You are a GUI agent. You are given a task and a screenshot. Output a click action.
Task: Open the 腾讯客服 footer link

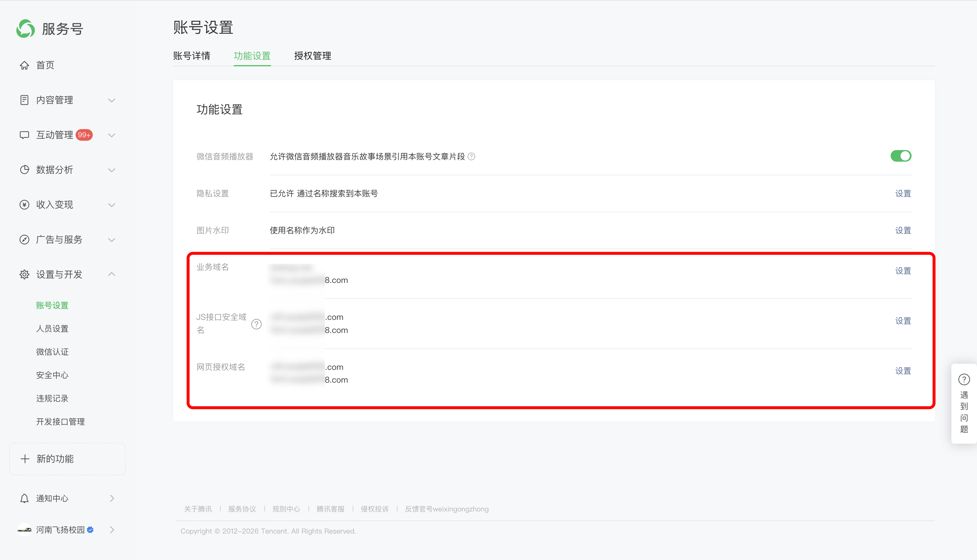(330, 509)
